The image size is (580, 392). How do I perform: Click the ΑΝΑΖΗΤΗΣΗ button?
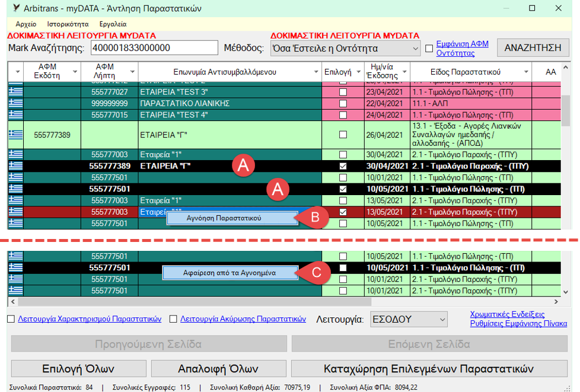(533, 47)
